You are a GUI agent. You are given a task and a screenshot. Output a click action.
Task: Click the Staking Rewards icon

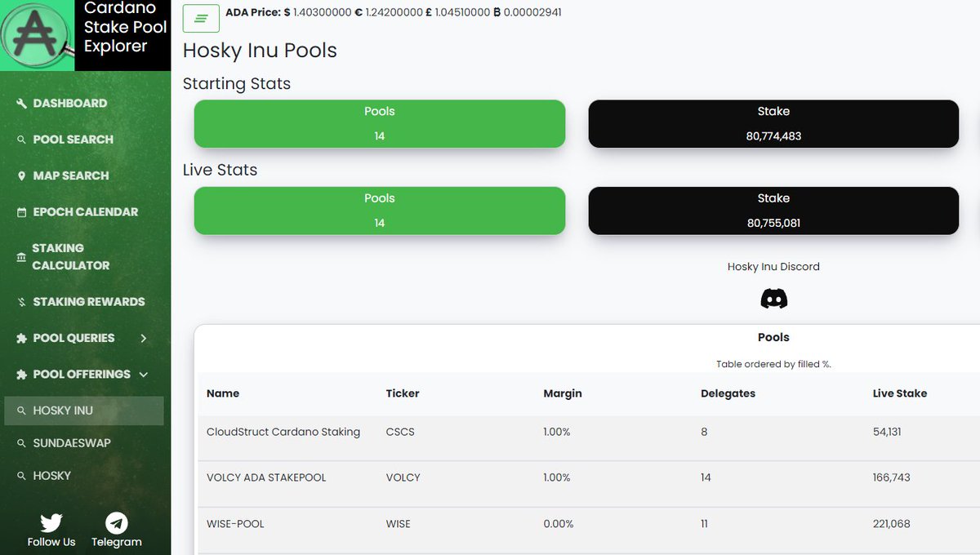[22, 302]
